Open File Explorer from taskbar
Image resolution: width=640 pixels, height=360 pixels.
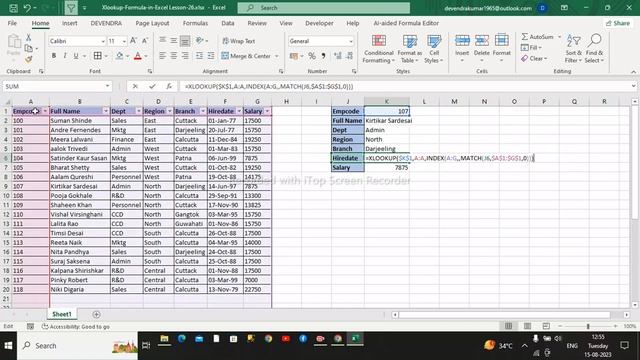164,339
